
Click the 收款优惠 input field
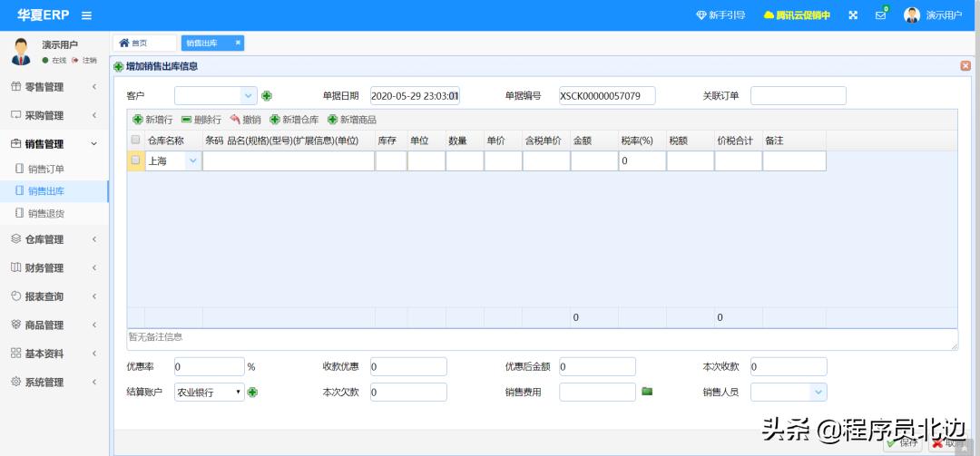[408, 366]
